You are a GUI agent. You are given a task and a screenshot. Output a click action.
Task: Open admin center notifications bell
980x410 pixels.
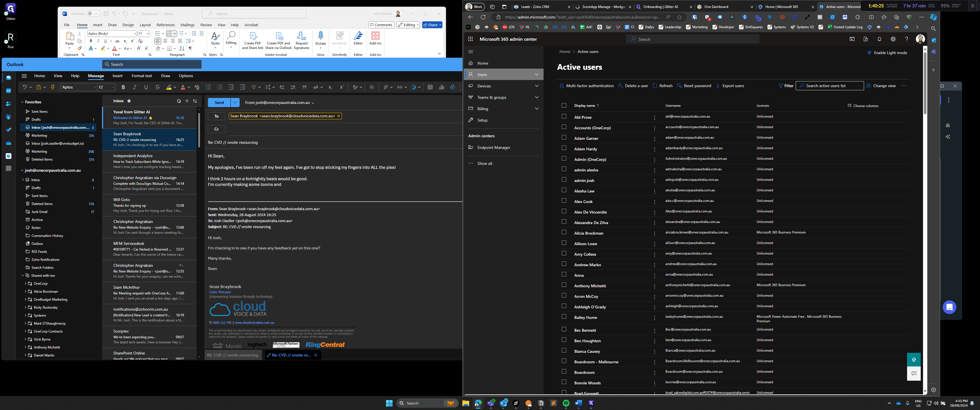pos(879,39)
